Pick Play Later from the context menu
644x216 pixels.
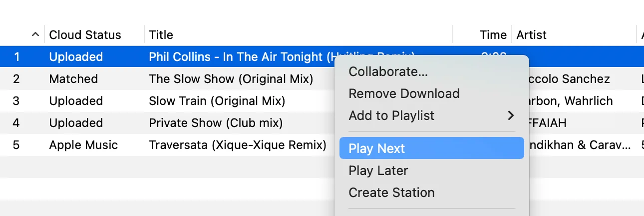point(378,170)
